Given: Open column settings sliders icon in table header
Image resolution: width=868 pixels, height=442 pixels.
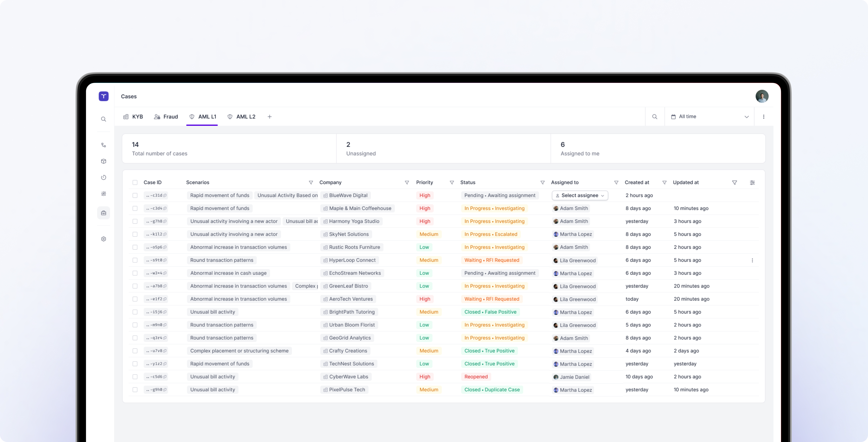Looking at the screenshot, I should 752,182.
